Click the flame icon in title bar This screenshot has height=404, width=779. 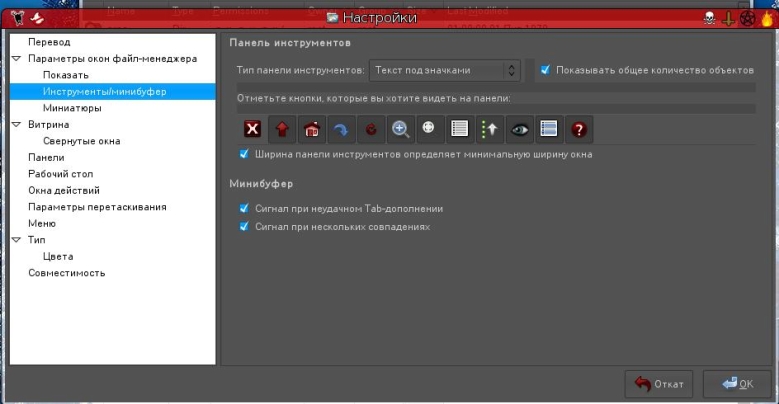[x=767, y=18]
